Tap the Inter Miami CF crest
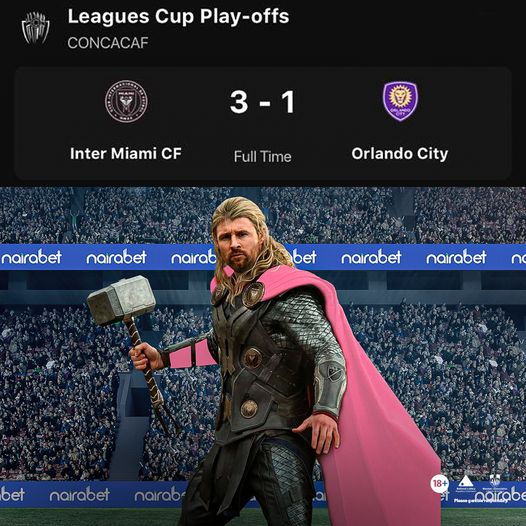This screenshot has width=526, height=526. pos(126,101)
